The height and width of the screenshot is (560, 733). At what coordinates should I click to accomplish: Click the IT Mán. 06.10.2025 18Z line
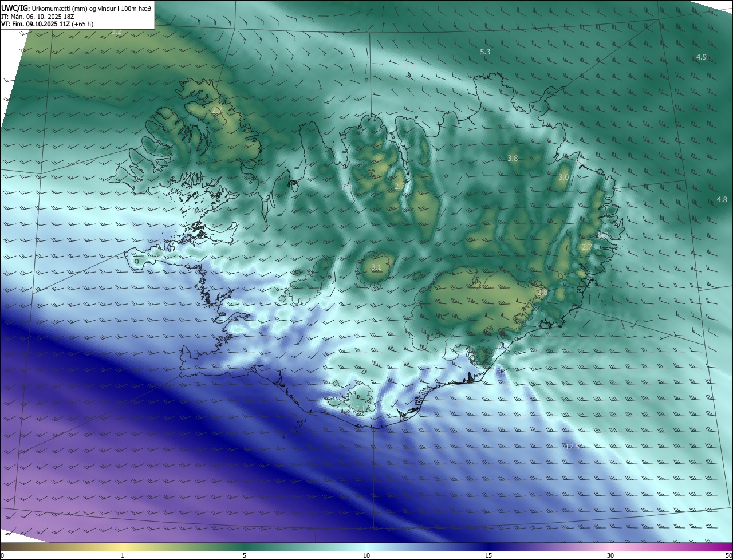(x=37, y=17)
